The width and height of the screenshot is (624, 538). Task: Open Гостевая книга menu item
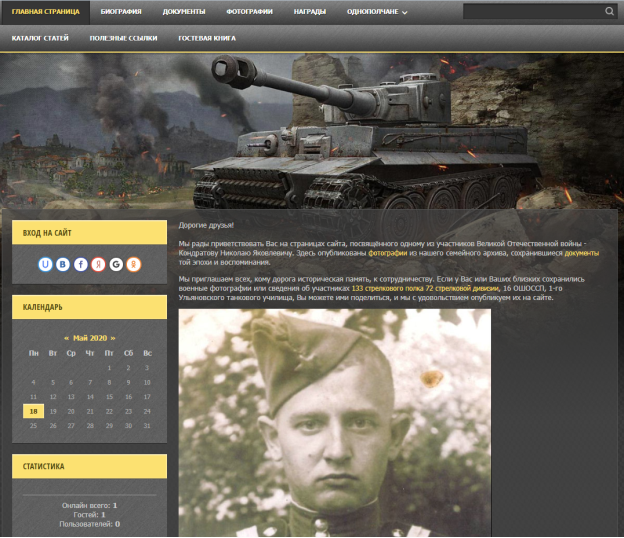[x=207, y=38]
